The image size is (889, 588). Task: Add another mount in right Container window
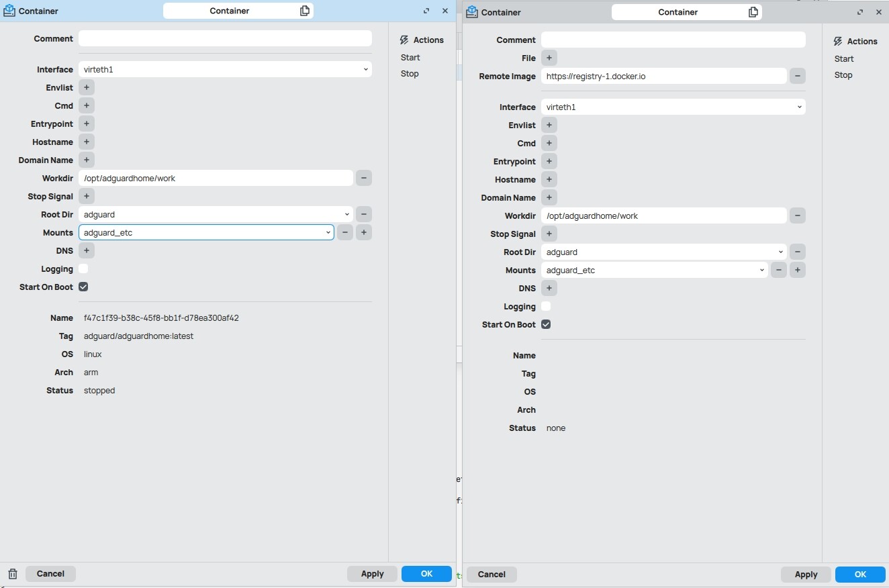[x=797, y=270]
